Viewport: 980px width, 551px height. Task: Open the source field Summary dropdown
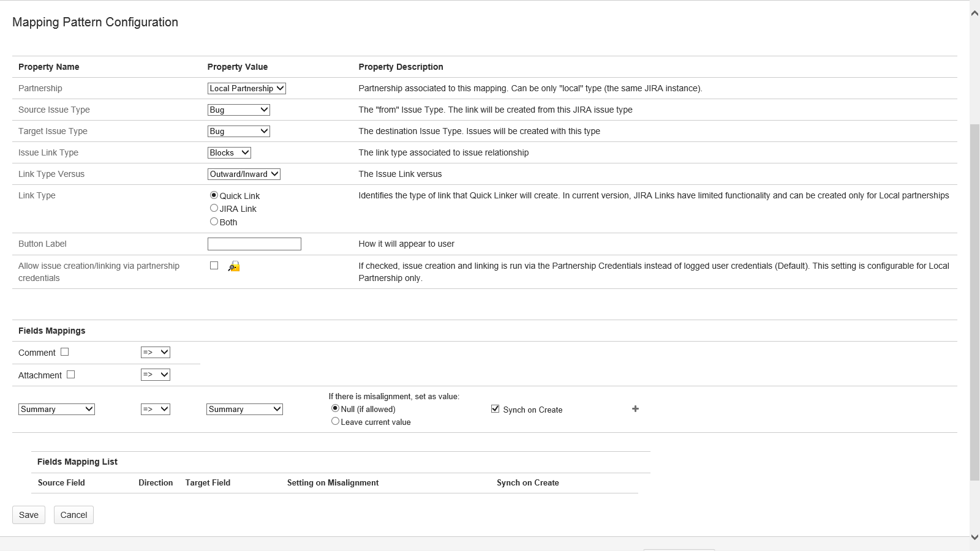(56, 409)
